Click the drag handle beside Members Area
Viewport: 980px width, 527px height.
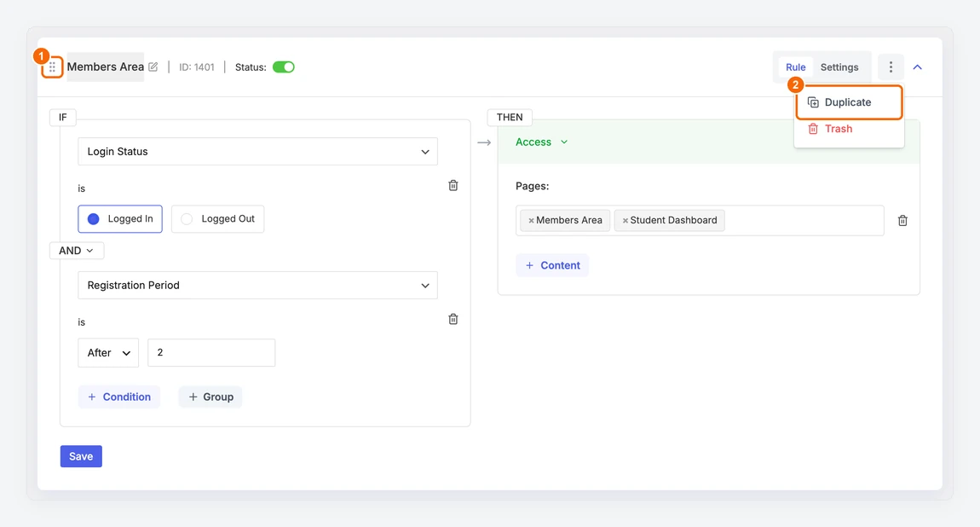point(53,67)
